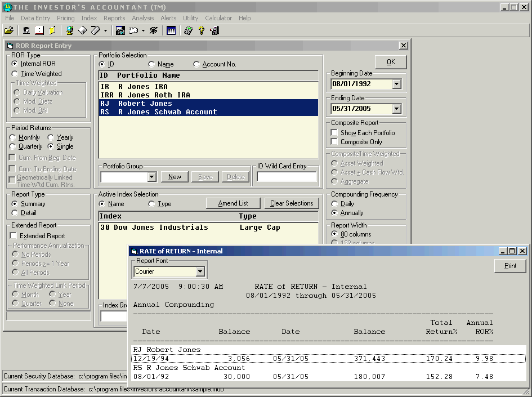Click the globe icon in toolbar
The height and width of the screenshot is (397, 532).
click(x=70, y=30)
